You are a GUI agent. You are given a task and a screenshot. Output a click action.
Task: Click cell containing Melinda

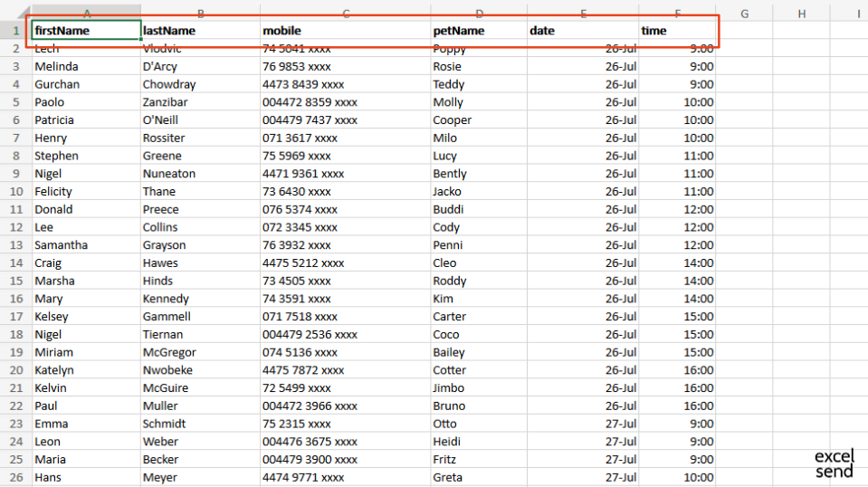tap(86, 66)
